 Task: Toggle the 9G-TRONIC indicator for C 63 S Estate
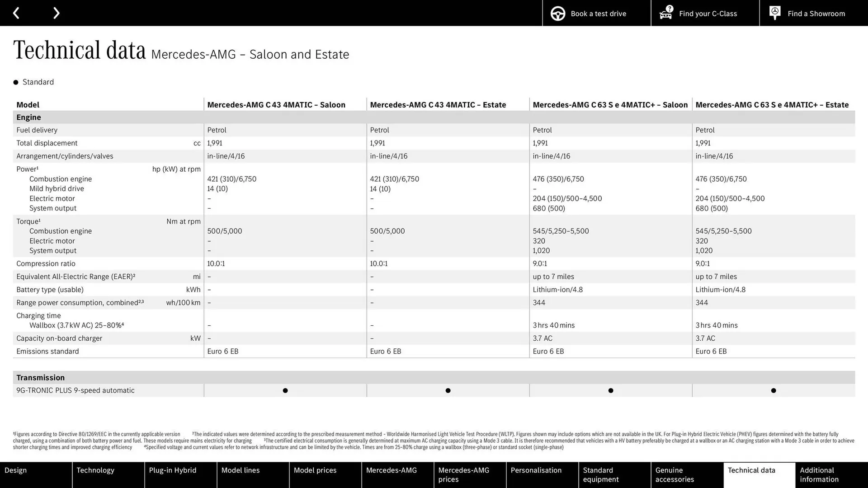[773, 390]
